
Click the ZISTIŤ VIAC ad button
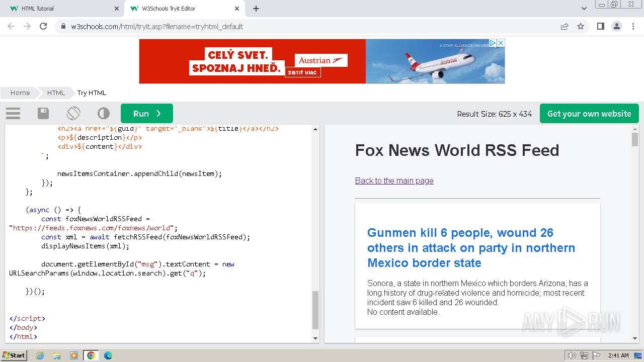tap(303, 72)
